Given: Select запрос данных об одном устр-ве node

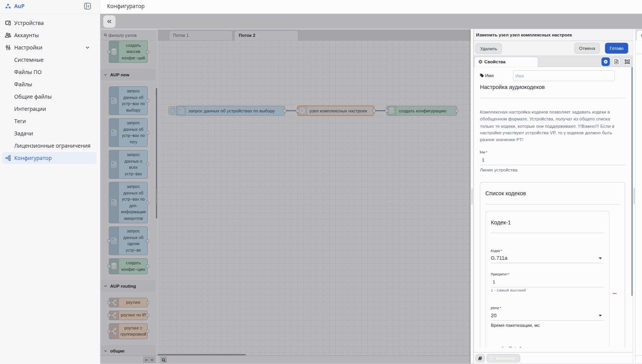Looking at the screenshot, I should [128, 241].
